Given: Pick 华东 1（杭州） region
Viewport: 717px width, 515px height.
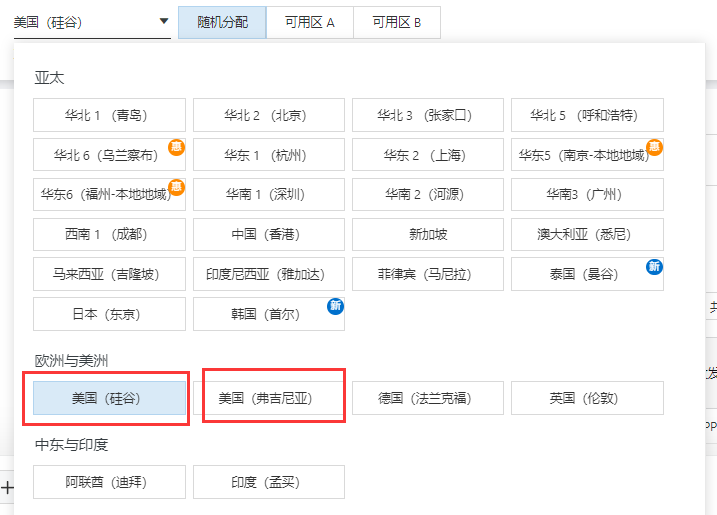Looking at the screenshot, I should pyautogui.click(x=268, y=155).
